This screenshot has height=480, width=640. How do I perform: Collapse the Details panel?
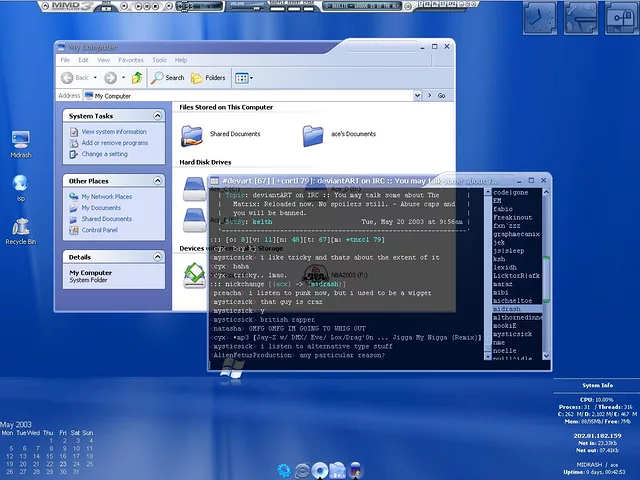tap(157, 257)
